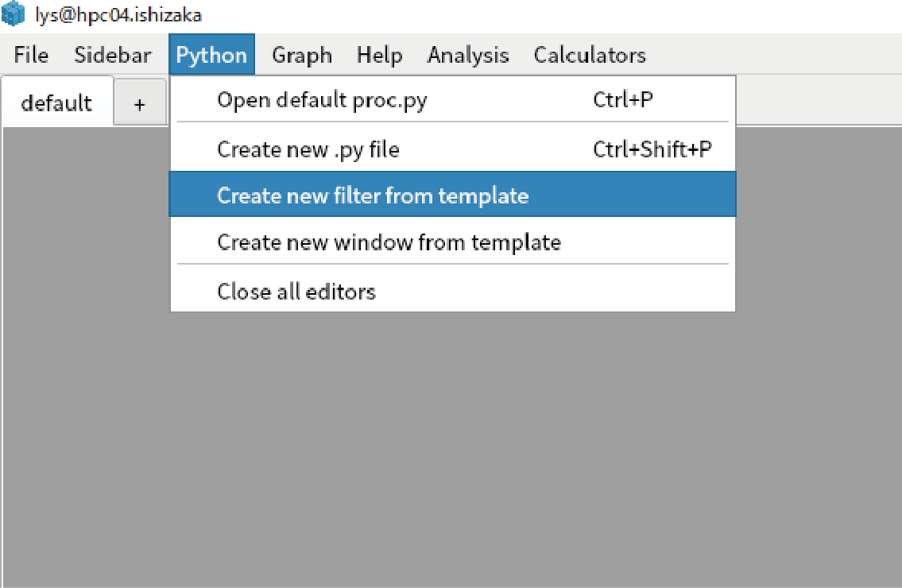902x588 pixels.
Task: Click the lys application icon in title bar
Action: [x=13, y=14]
